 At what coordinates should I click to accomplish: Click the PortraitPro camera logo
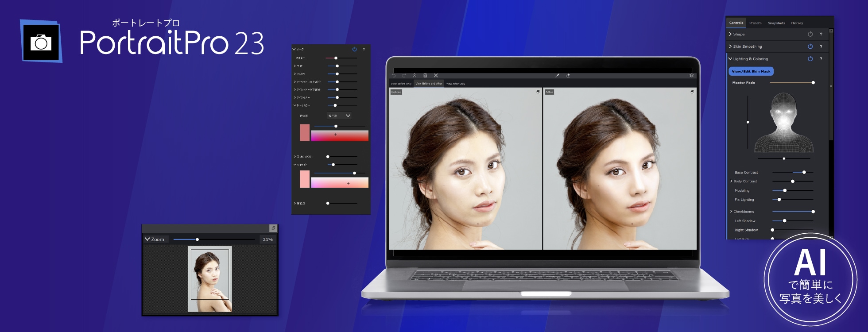41,41
